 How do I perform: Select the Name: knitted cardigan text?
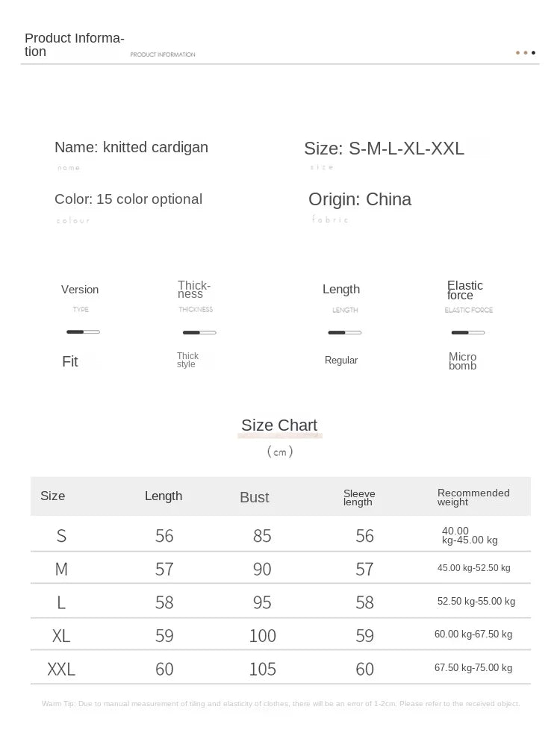pyautogui.click(x=131, y=147)
